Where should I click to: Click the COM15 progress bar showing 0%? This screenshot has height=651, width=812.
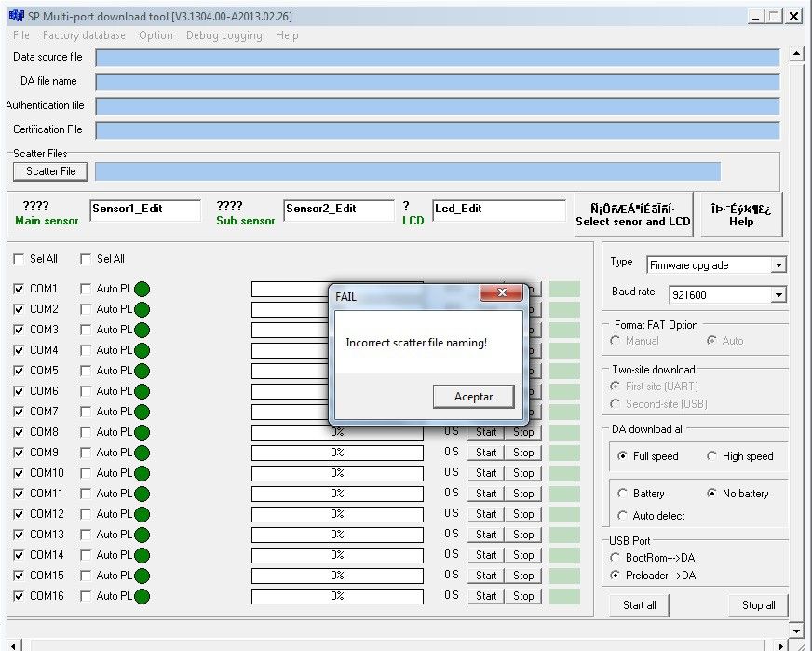pos(337,576)
